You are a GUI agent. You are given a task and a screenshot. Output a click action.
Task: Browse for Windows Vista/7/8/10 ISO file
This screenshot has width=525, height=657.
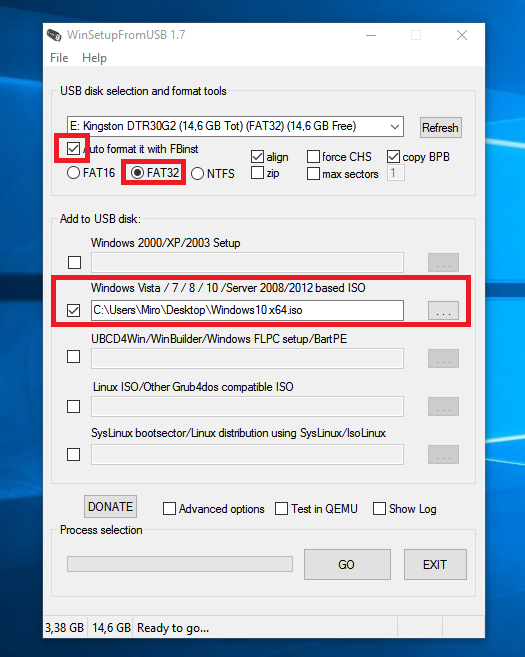(443, 310)
